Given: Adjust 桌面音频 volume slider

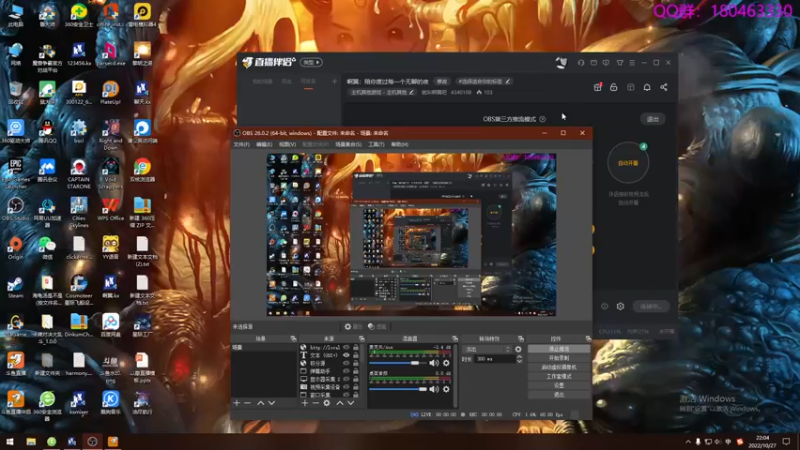Looking at the screenshot, I should coord(398,389).
